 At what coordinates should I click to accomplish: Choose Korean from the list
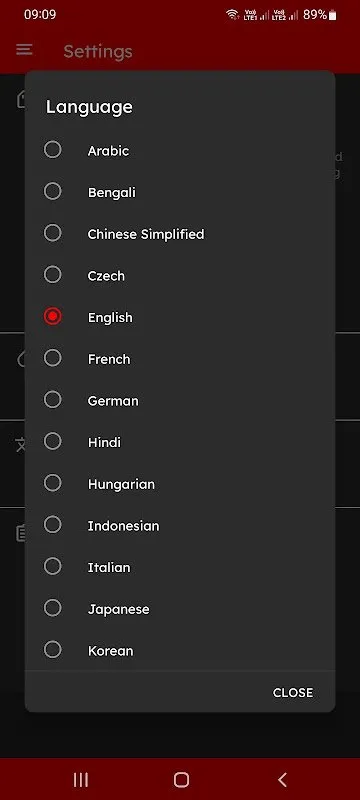point(53,650)
